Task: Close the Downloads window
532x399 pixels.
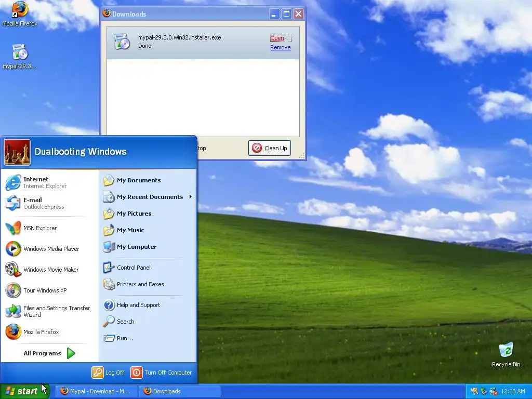Action: (299, 14)
